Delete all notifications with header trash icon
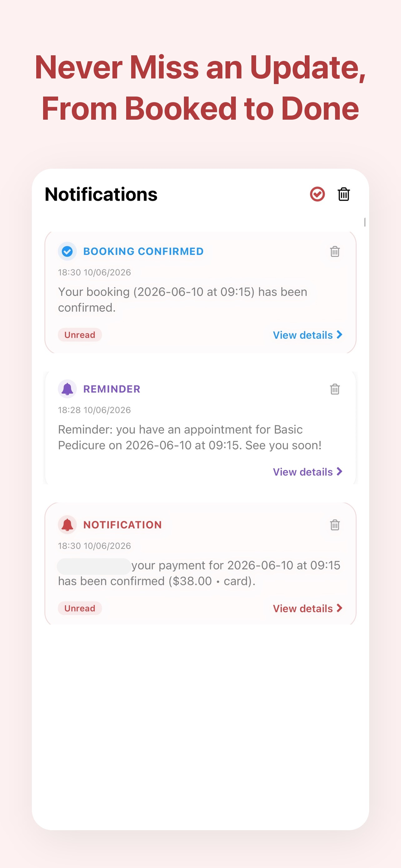Screen dimensions: 401x868 point(344,194)
